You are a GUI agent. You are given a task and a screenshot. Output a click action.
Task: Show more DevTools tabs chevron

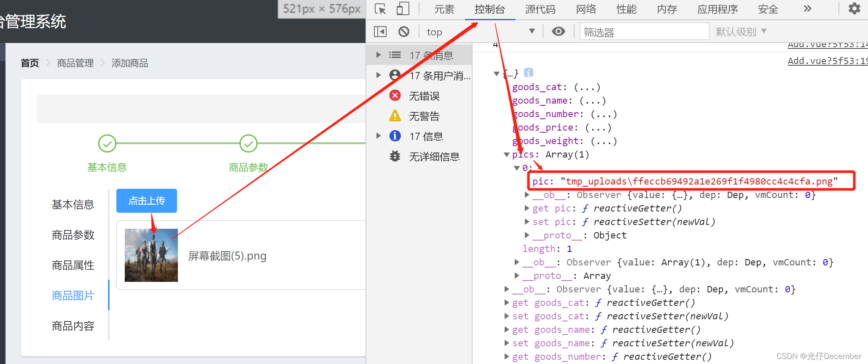(807, 8)
